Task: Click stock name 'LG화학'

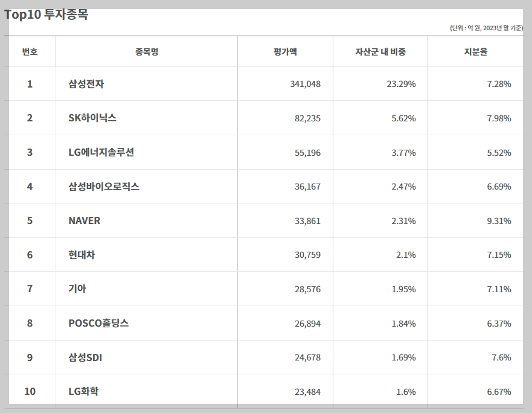Action: click(x=83, y=391)
